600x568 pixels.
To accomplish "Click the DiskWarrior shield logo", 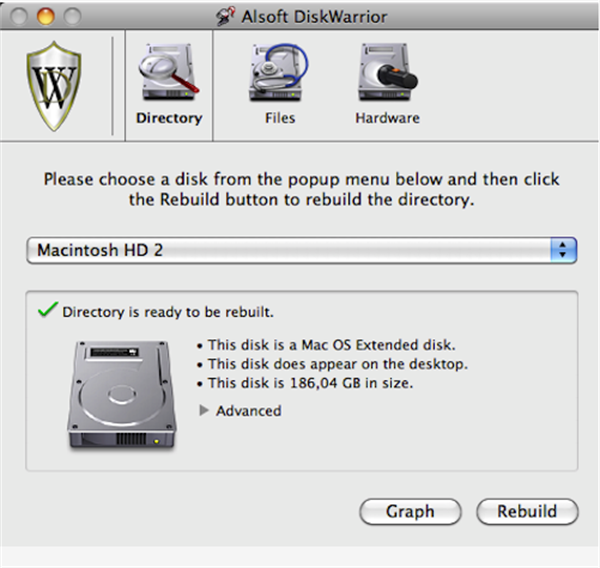I will pos(54,86).
